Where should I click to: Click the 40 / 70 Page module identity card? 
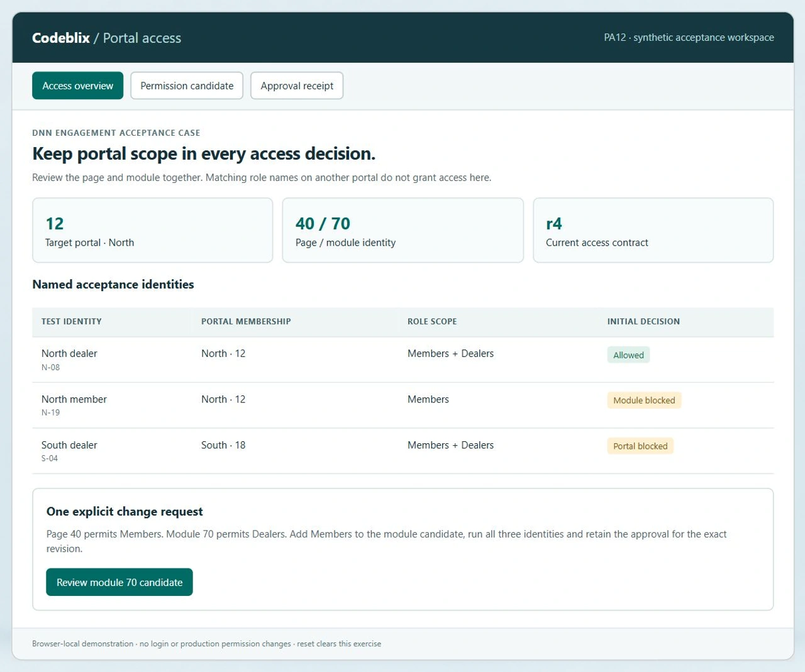(x=402, y=230)
